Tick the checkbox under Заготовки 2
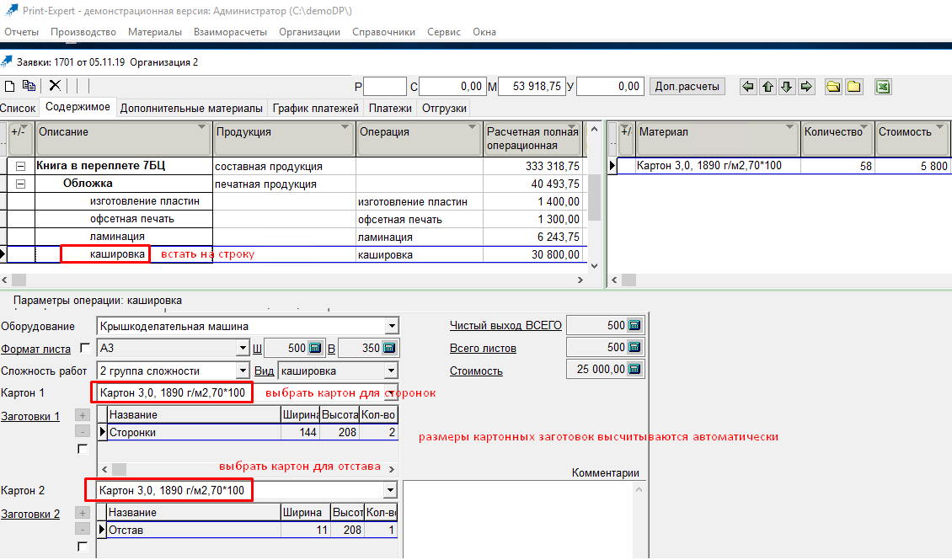The width and height of the screenshot is (952, 560). tap(83, 547)
